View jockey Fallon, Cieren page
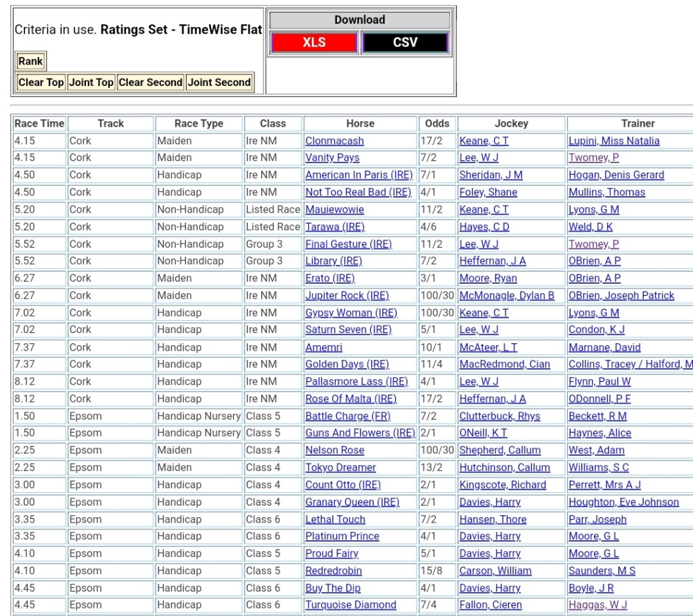Image resolution: width=693 pixels, height=616 pixels. point(492,605)
